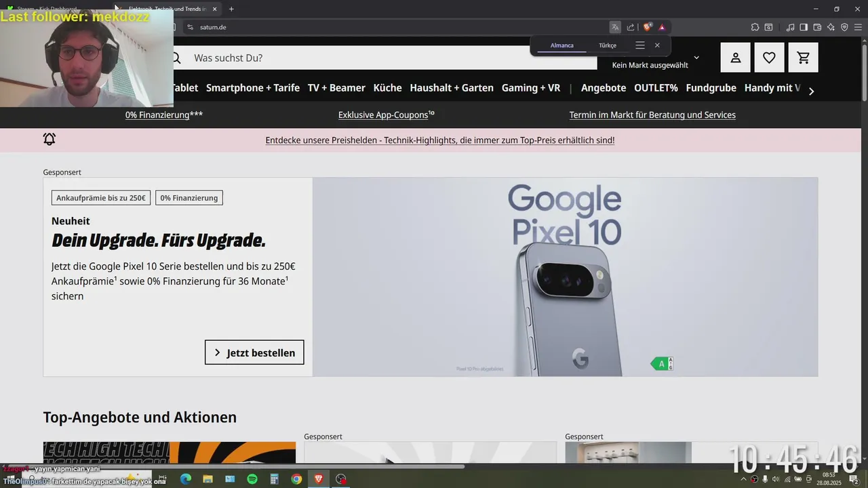868x488 pixels.
Task: Open the Küche category menu
Action: [388, 88]
